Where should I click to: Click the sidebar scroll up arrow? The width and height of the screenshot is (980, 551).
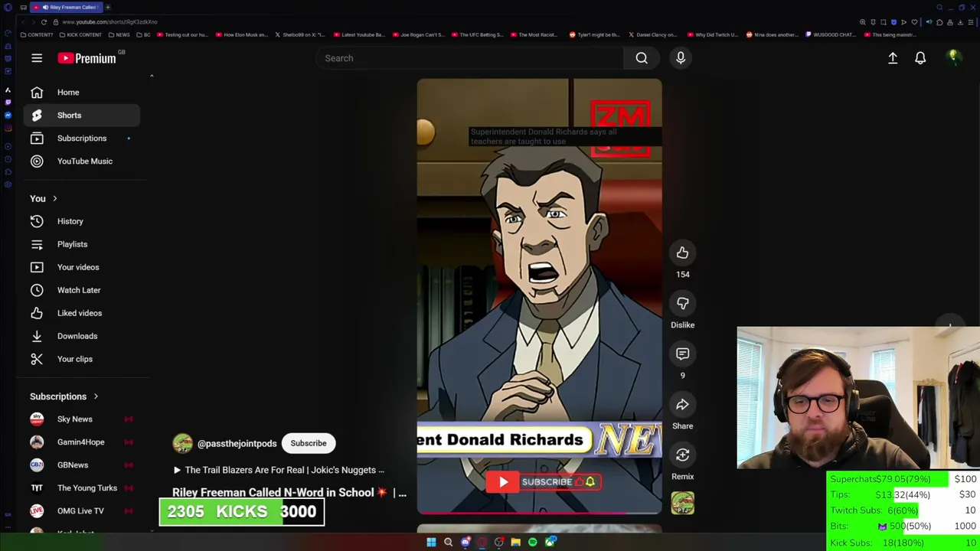point(152,76)
